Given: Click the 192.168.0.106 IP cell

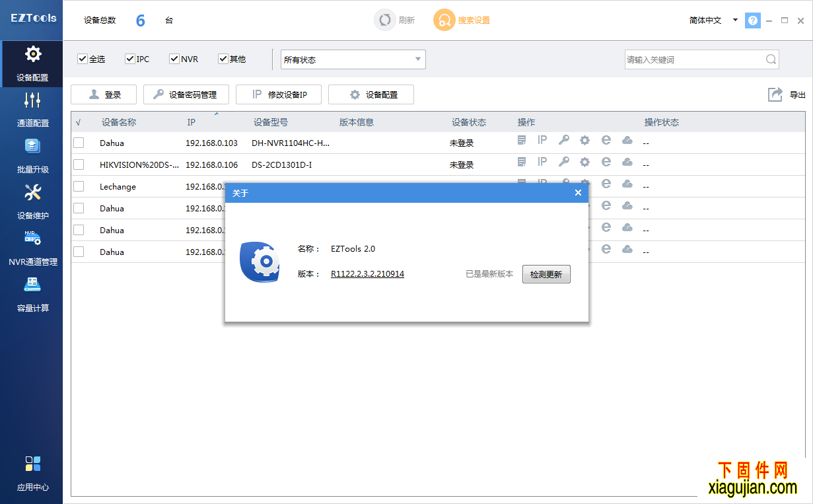Looking at the screenshot, I should [x=212, y=164].
